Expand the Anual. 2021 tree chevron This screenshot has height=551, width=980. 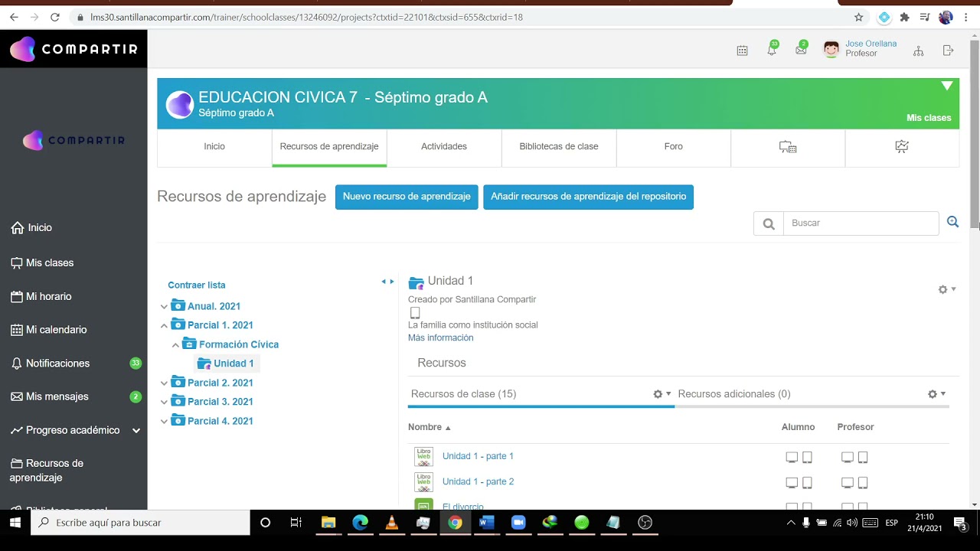(x=164, y=307)
